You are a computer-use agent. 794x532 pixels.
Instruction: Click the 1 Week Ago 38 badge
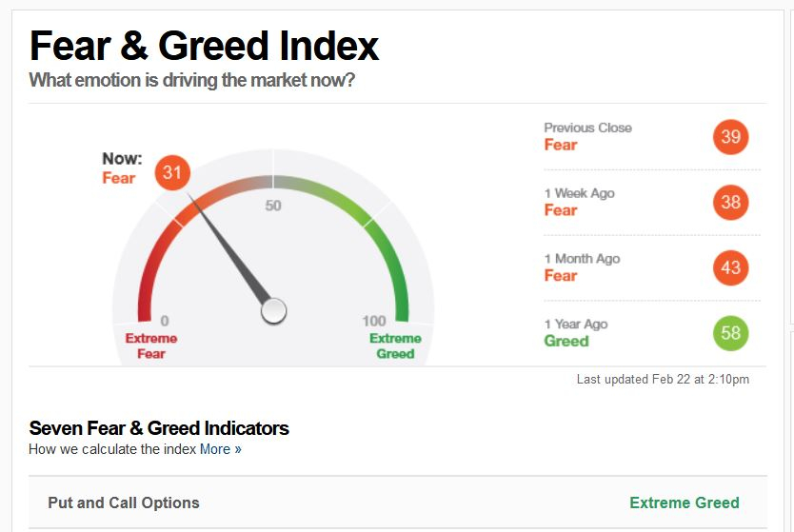[731, 203]
